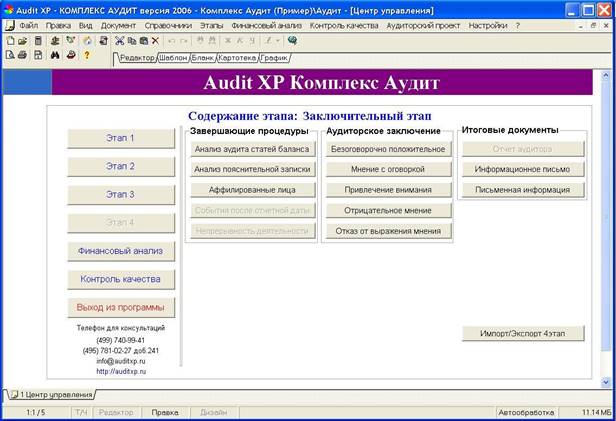The width and height of the screenshot is (616, 421).
Task: Open the Файл menu
Action: 29,26
